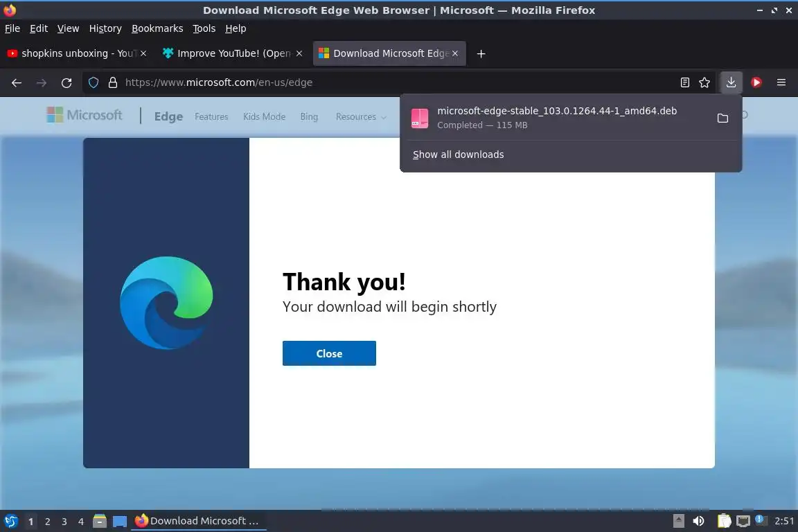Open the Bing link
Viewport: 798px width, 532px height.
tap(309, 116)
